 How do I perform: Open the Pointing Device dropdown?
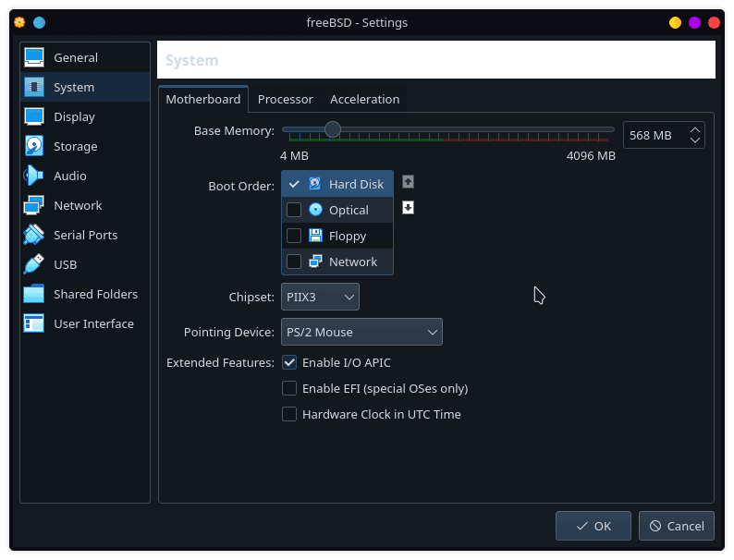tap(361, 332)
